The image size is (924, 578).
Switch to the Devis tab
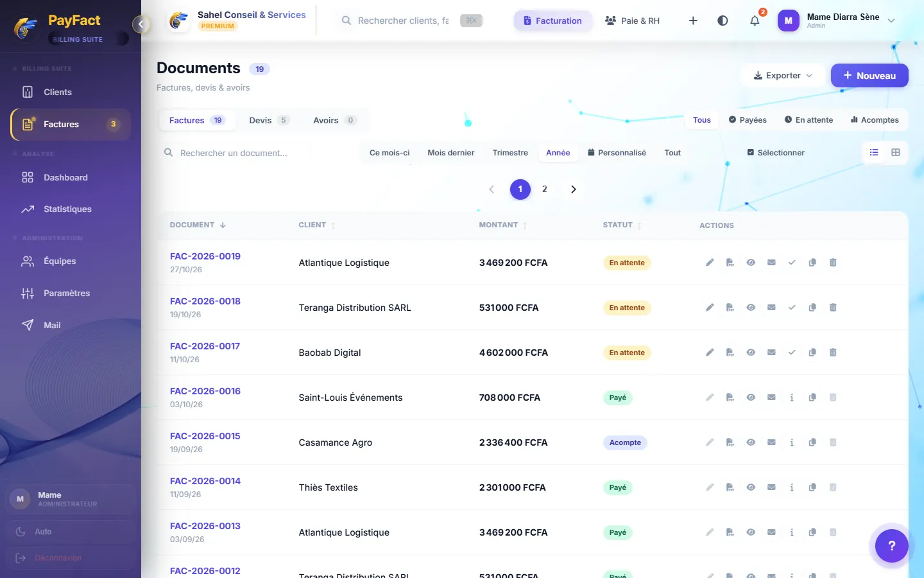pyautogui.click(x=269, y=120)
